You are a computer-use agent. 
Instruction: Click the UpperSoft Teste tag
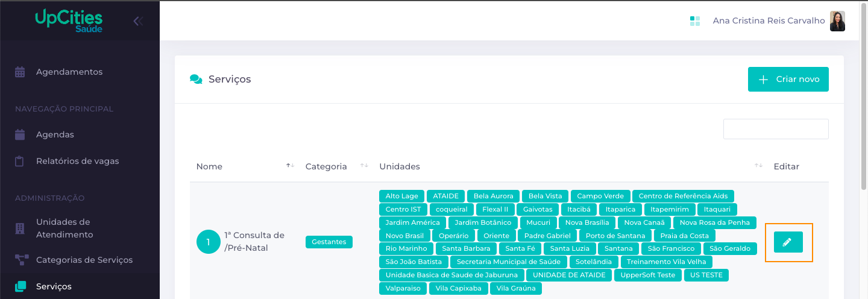tap(648, 275)
